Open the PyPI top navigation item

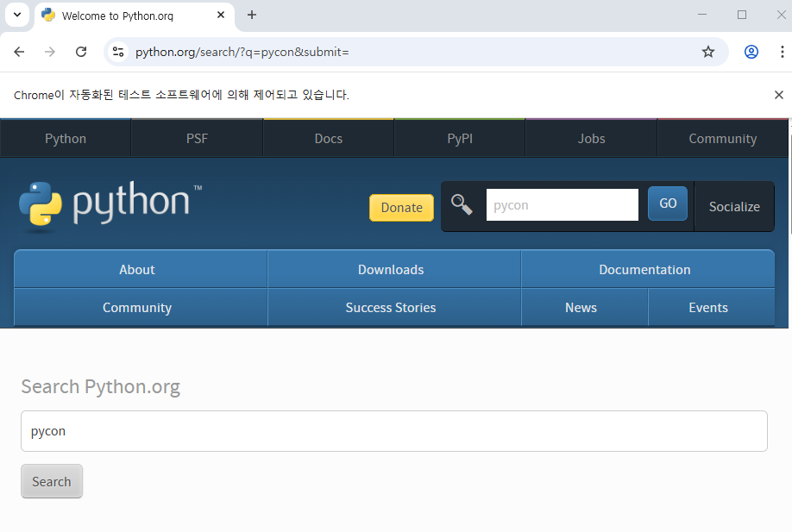click(460, 139)
